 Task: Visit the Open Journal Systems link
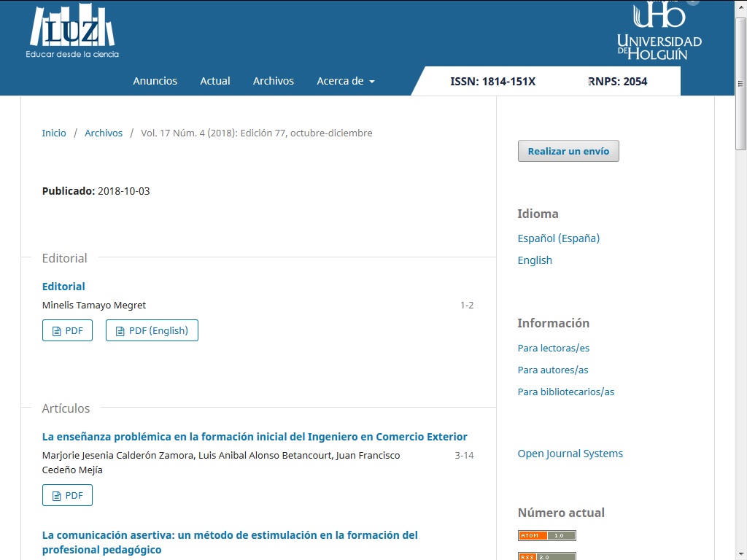570,454
